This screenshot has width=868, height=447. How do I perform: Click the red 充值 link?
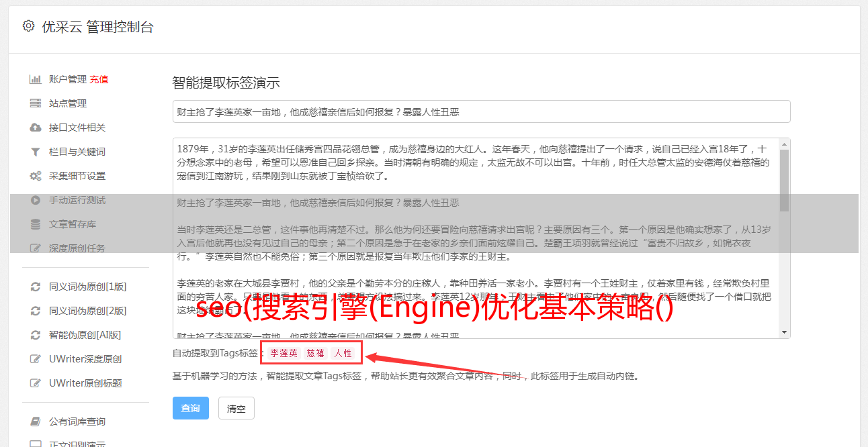coord(99,79)
